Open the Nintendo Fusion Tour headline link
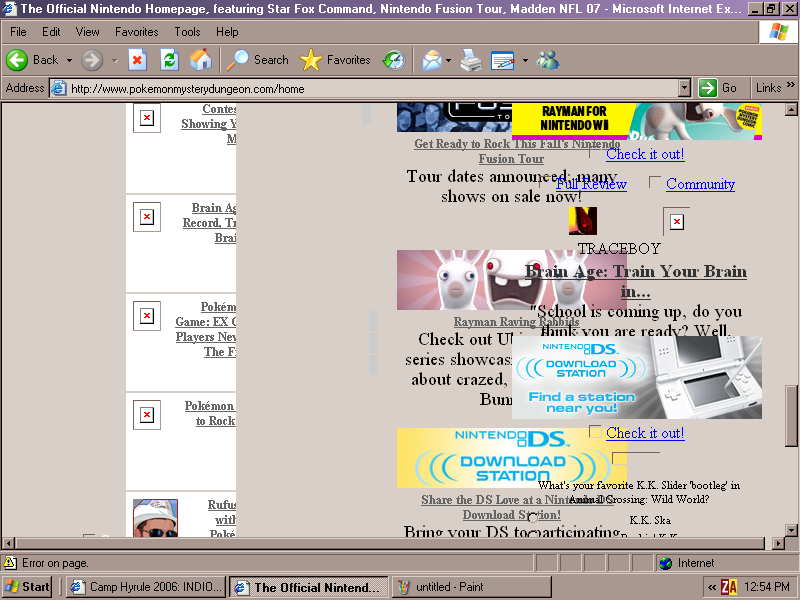 (517, 151)
